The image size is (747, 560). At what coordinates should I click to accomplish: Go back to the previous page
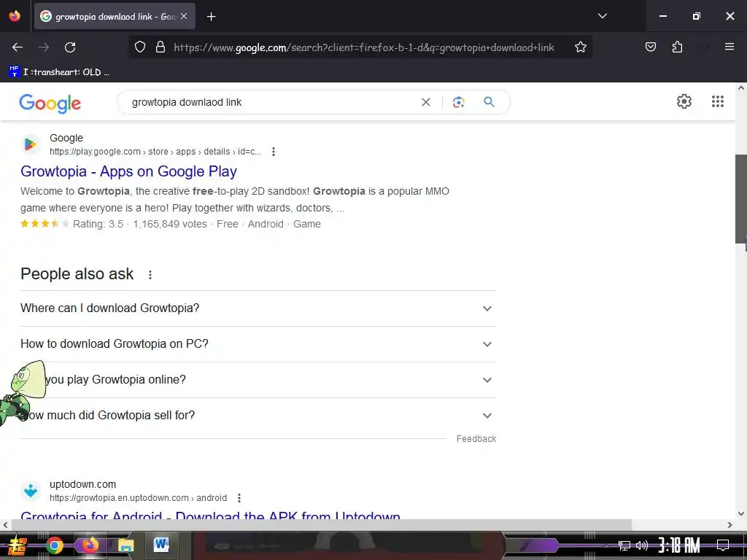click(x=18, y=47)
